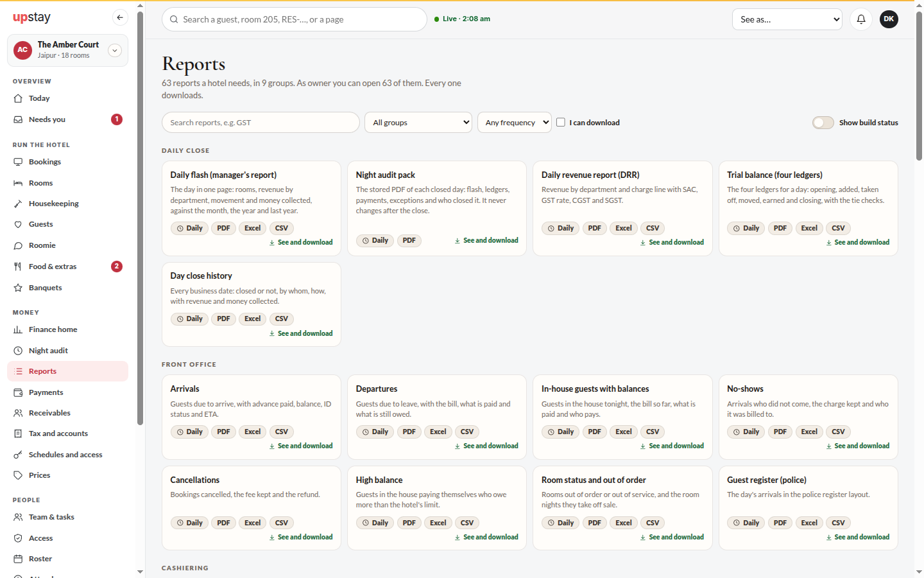The height and width of the screenshot is (578, 924).
Task: Click the main page vertical scrollbar
Action: pyautogui.click(x=919, y=86)
